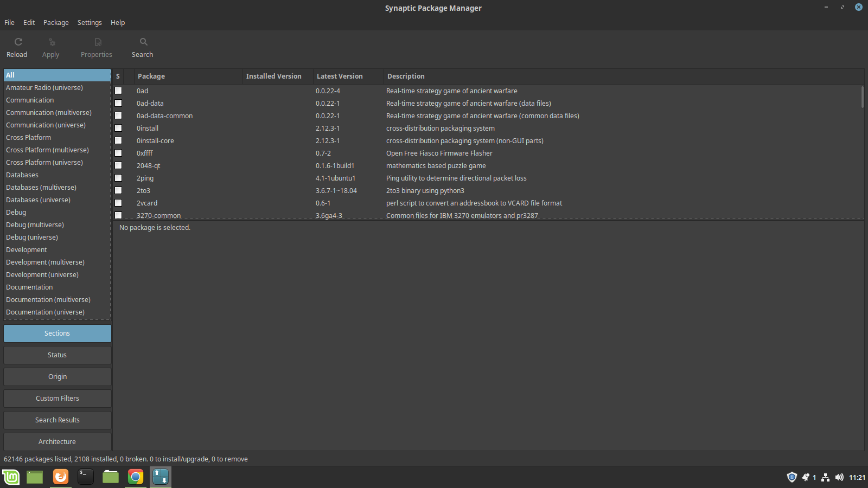
Task: Select the Development section
Action: coord(58,250)
